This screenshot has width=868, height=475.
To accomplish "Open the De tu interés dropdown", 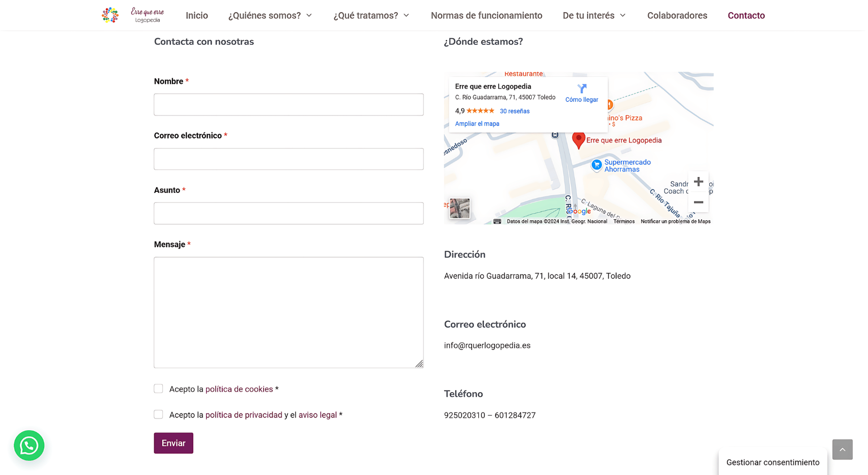I will click(x=594, y=15).
